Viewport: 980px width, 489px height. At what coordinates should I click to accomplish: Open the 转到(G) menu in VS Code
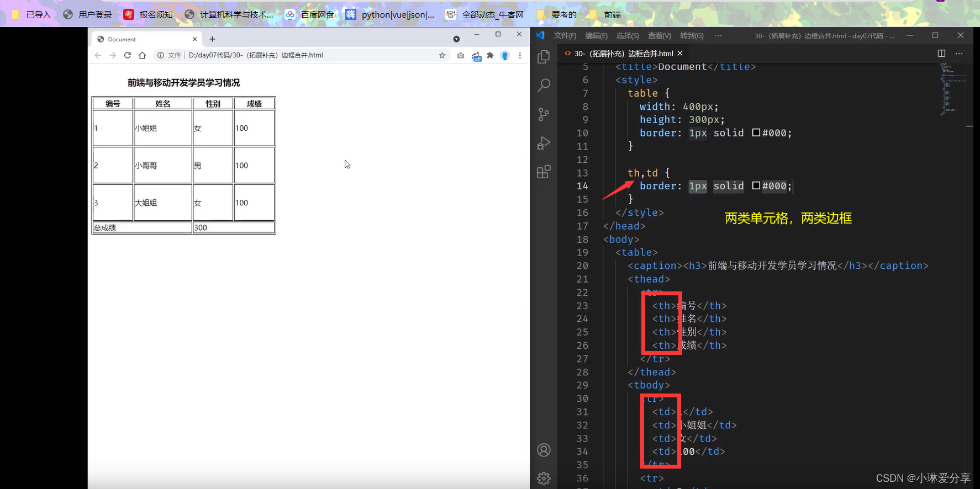(692, 36)
